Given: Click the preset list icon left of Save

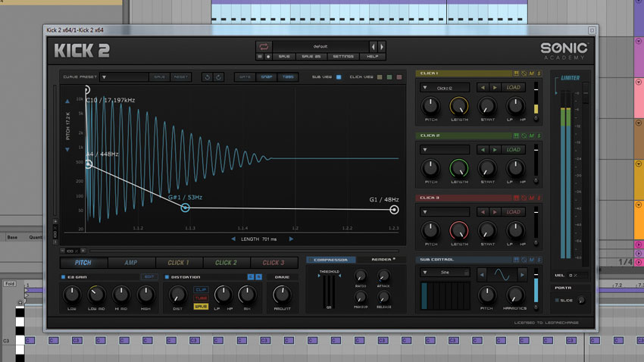Looking at the screenshot, I should pyautogui.click(x=260, y=57).
